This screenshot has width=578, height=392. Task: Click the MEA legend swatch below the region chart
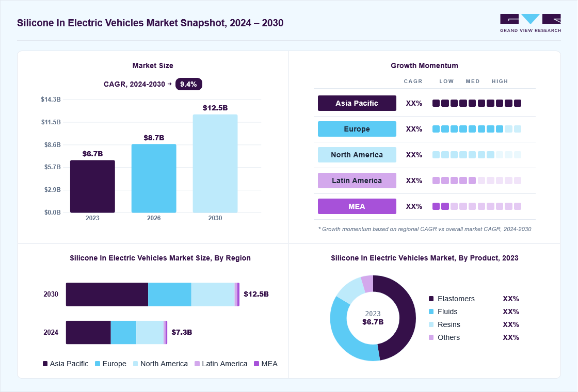click(256, 364)
